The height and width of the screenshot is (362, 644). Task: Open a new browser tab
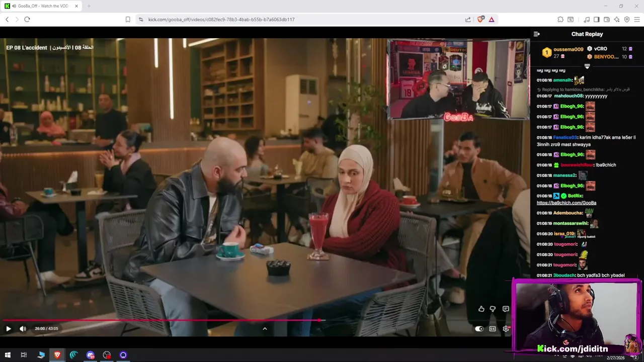[x=89, y=6]
